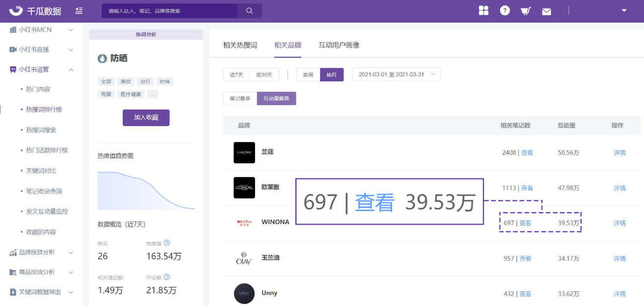Switch to 按周 weekly view
This screenshot has height=306, width=644.
pos(308,75)
